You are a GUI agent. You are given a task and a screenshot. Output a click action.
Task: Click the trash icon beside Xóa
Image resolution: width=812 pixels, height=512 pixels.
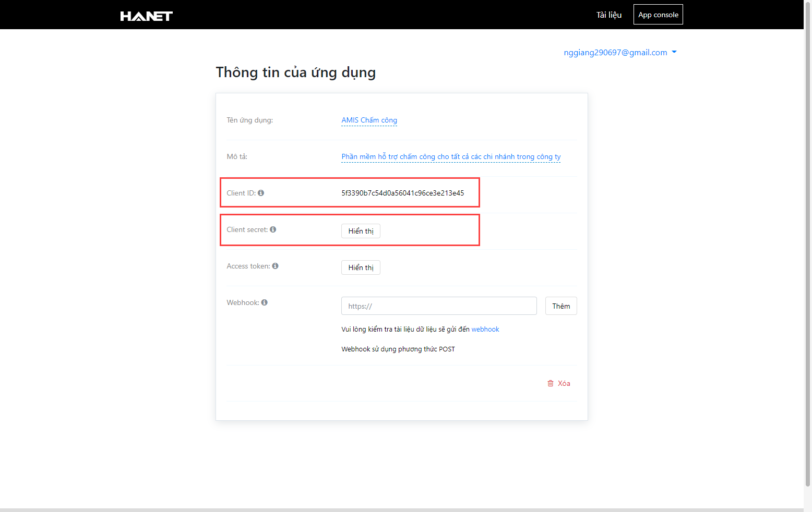[550, 383]
